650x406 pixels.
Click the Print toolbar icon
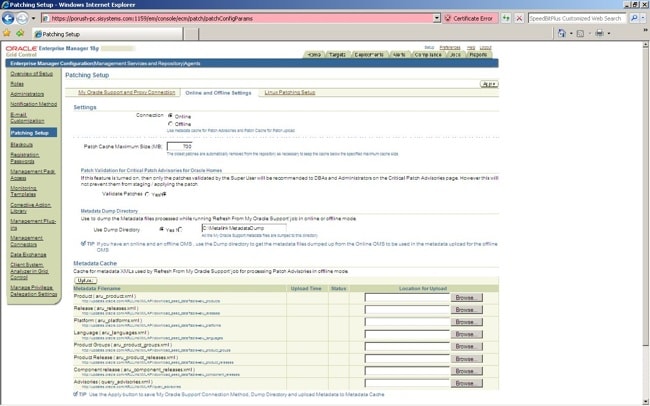pos(599,33)
